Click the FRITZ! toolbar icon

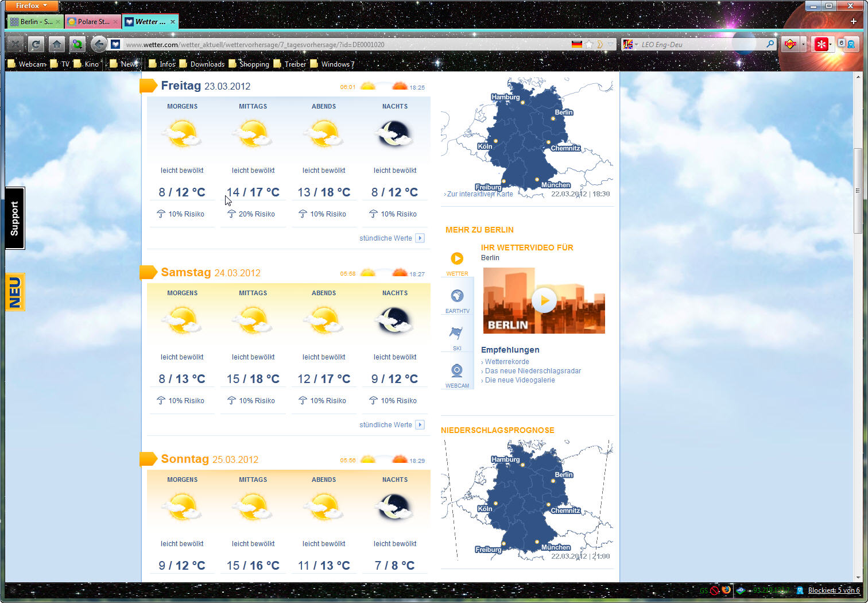point(790,44)
